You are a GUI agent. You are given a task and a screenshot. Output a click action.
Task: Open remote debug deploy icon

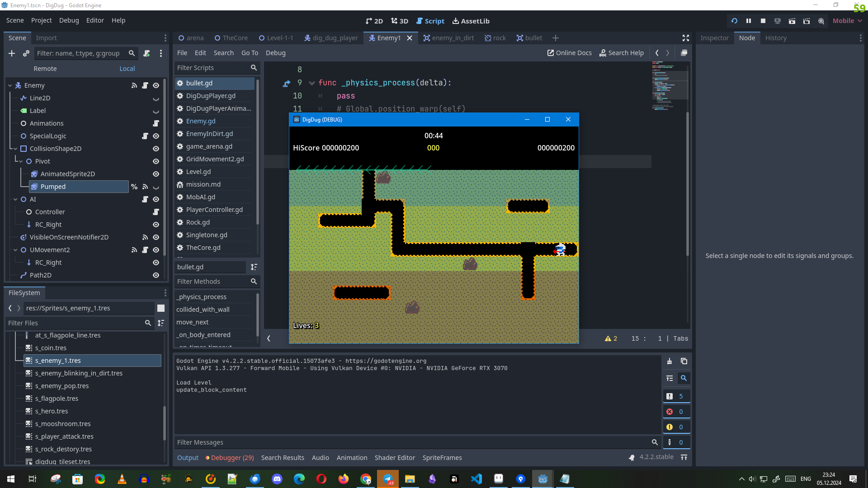(778, 21)
